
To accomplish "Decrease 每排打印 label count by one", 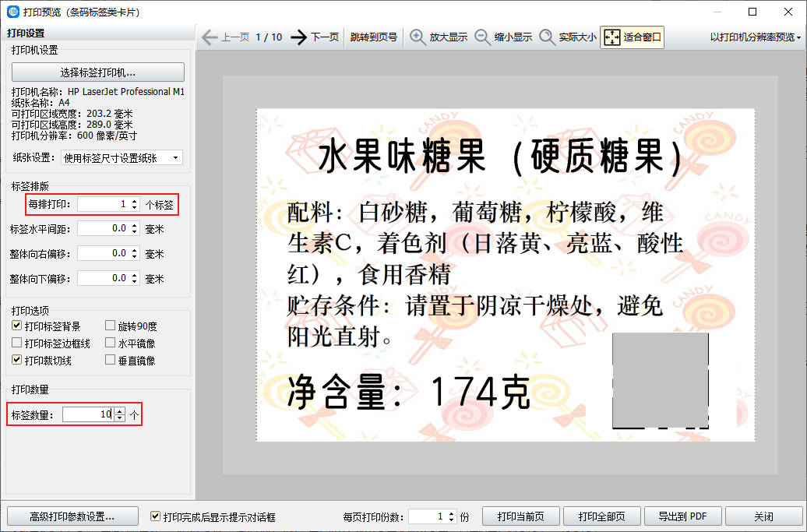I will pyautogui.click(x=134, y=207).
